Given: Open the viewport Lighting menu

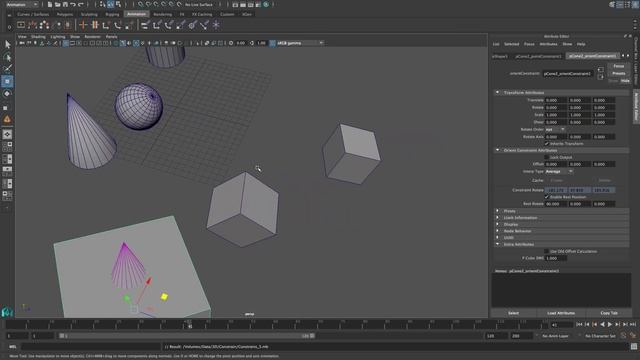Looking at the screenshot, I should (x=58, y=37).
